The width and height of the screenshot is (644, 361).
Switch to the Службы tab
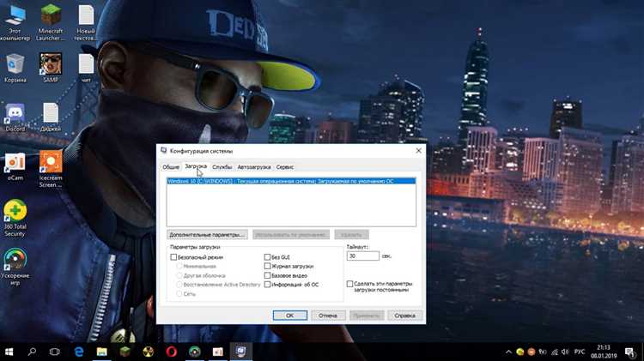(222, 167)
